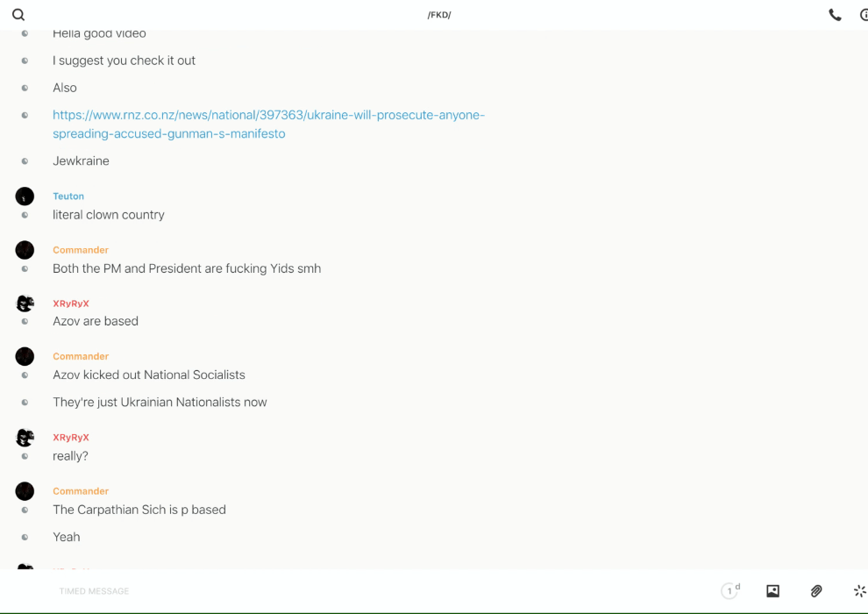Click XRyRyX username above "really?"
The width and height of the screenshot is (868, 614).
[x=71, y=438]
